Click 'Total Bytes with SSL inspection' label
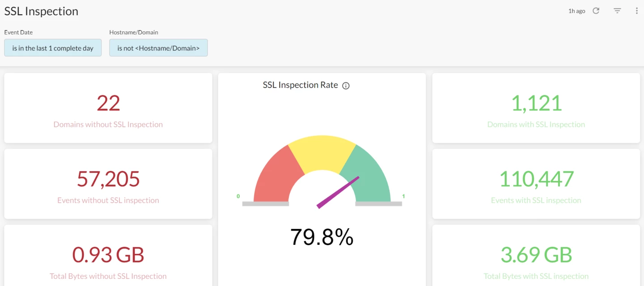 pyautogui.click(x=536, y=276)
